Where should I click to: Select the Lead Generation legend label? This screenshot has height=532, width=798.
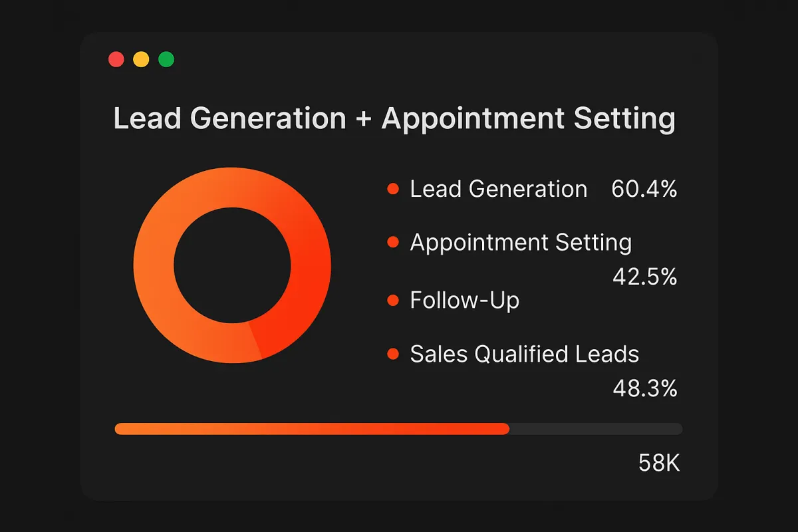click(499, 190)
